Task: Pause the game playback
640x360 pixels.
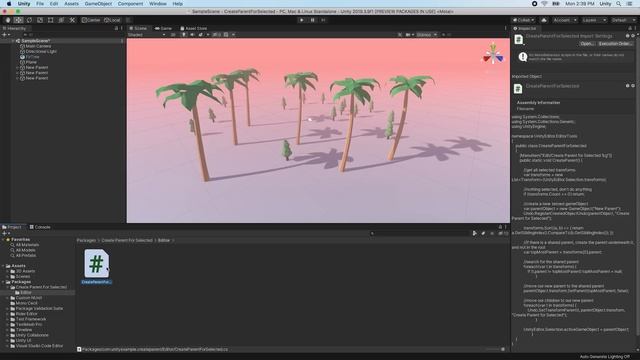Action: coord(312,20)
